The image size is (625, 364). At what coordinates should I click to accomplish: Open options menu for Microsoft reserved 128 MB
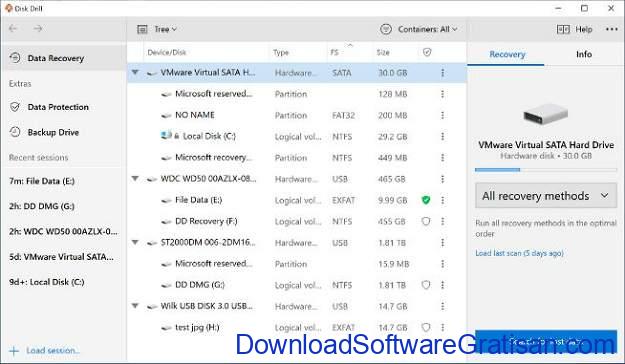[x=442, y=94]
